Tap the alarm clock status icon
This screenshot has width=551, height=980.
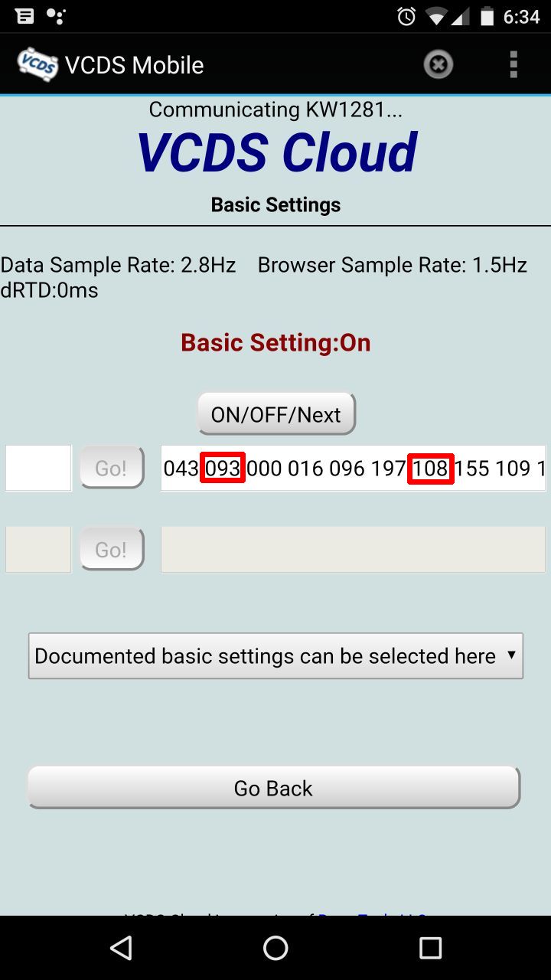pyautogui.click(x=406, y=16)
